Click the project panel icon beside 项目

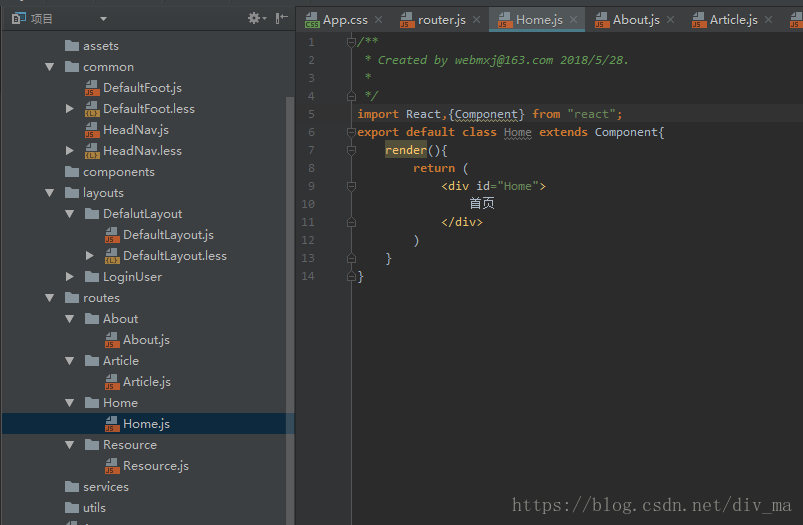point(19,19)
